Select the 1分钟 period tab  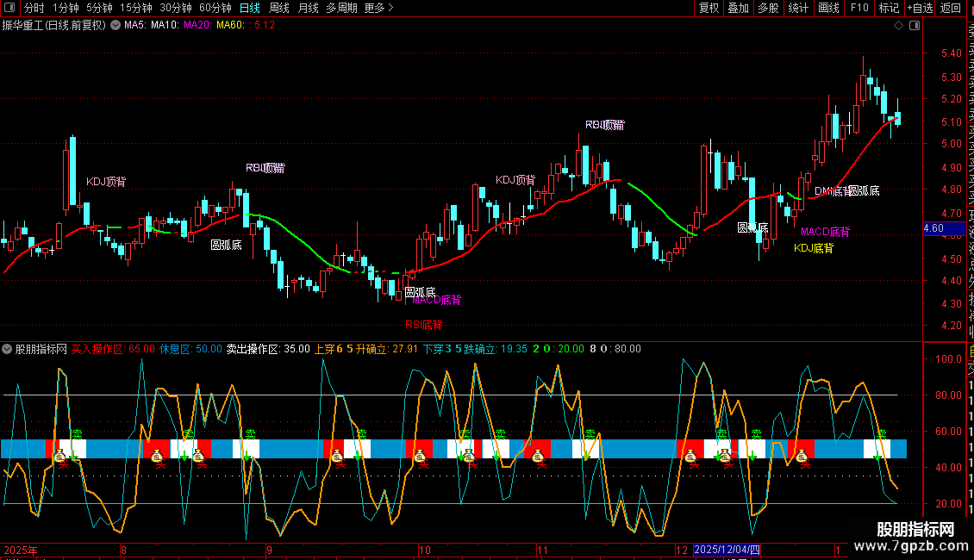(x=66, y=8)
